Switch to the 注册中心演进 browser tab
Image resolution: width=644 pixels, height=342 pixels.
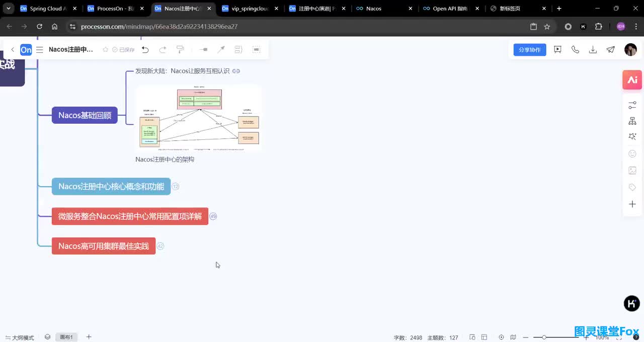(x=318, y=9)
